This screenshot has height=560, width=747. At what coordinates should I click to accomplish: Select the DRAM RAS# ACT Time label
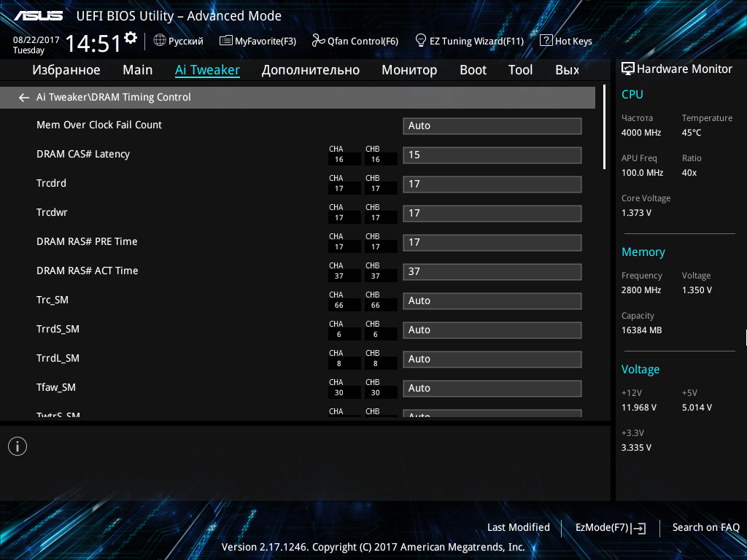pos(88,271)
